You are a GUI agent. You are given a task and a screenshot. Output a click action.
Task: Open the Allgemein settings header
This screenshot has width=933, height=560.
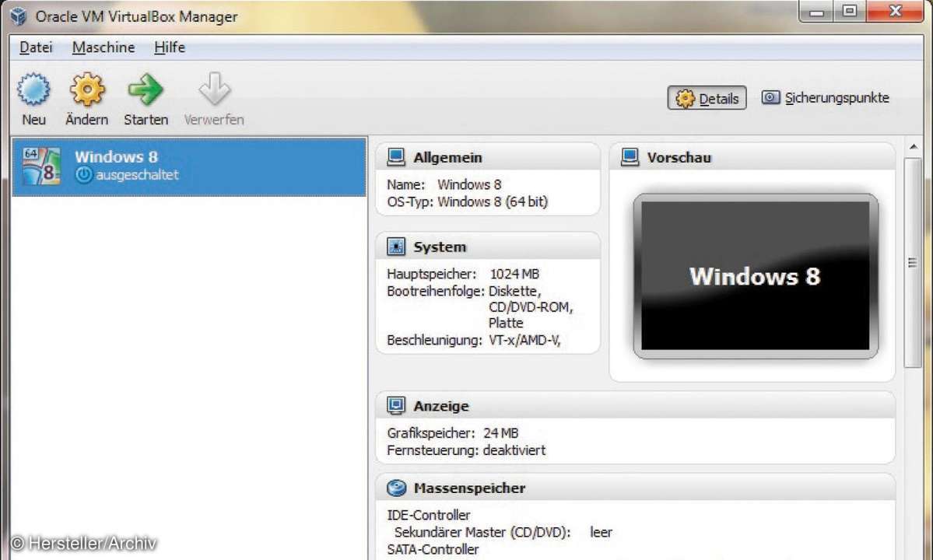point(487,157)
